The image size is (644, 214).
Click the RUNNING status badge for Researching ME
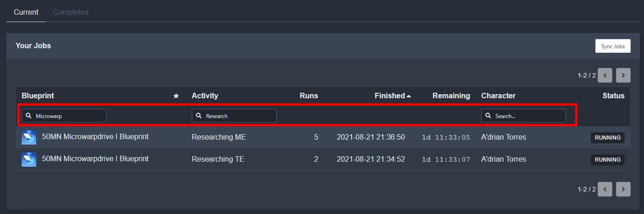coord(607,137)
